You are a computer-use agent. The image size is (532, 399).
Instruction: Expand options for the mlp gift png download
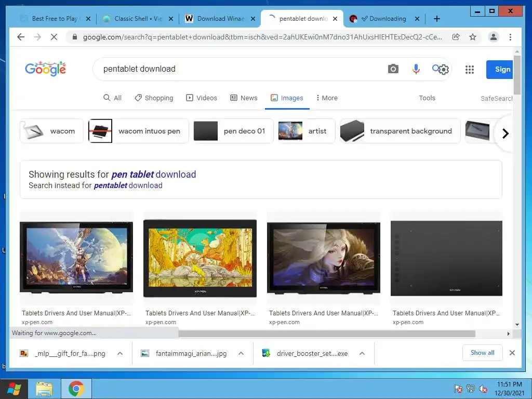[x=120, y=353]
